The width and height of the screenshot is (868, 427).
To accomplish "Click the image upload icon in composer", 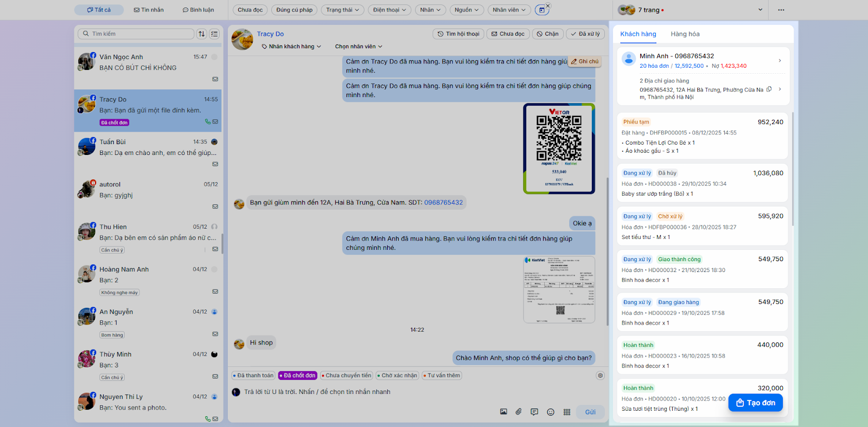I will [x=503, y=412].
